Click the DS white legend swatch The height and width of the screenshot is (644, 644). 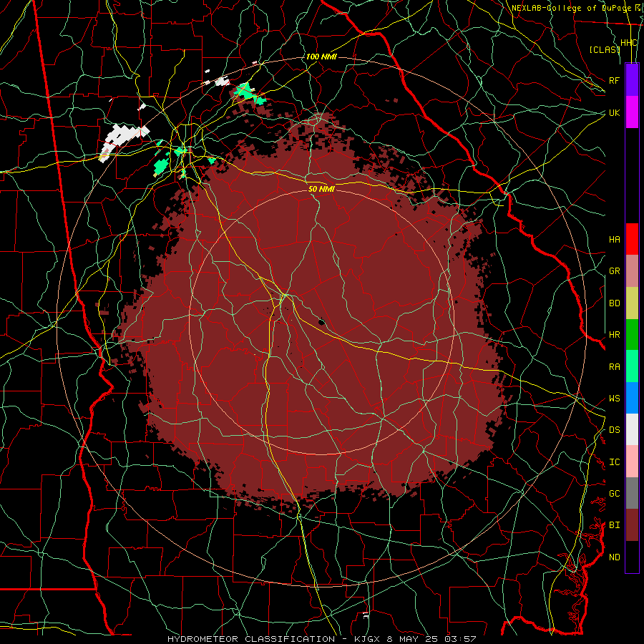coord(632,429)
